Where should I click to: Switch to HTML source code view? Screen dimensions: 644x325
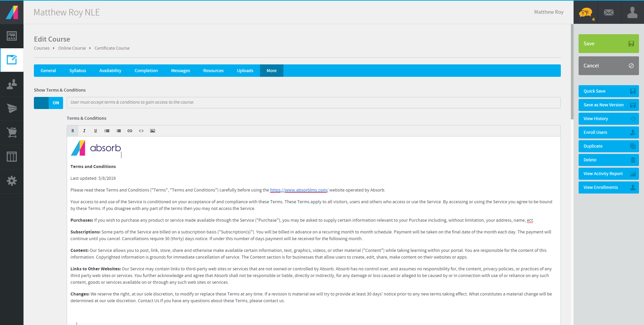(x=141, y=131)
